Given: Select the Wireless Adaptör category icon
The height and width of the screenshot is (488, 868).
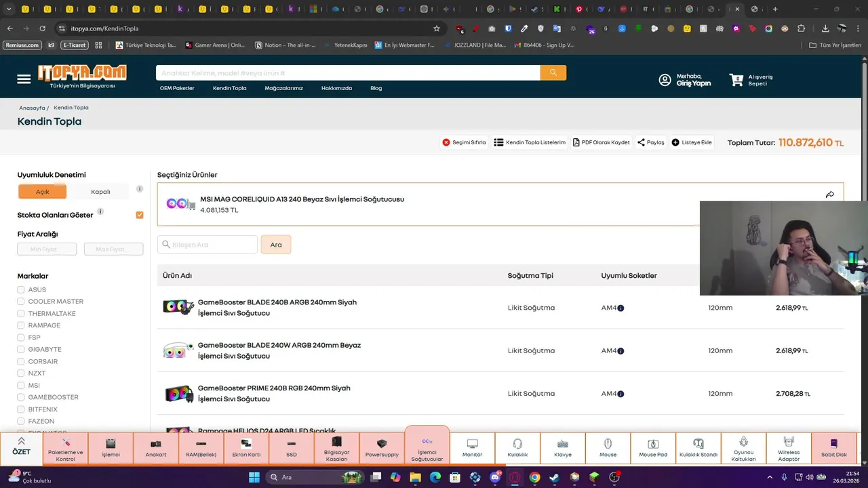Looking at the screenshot, I should 789,448.
